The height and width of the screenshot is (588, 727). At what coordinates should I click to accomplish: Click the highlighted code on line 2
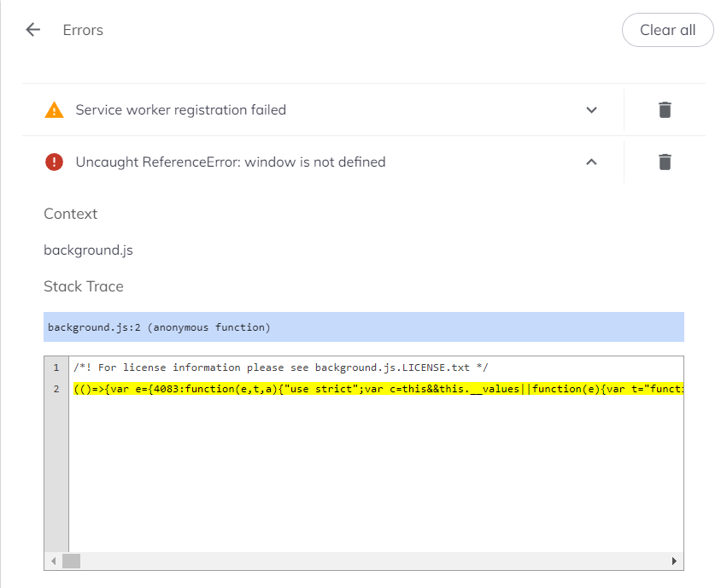[376, 389]
